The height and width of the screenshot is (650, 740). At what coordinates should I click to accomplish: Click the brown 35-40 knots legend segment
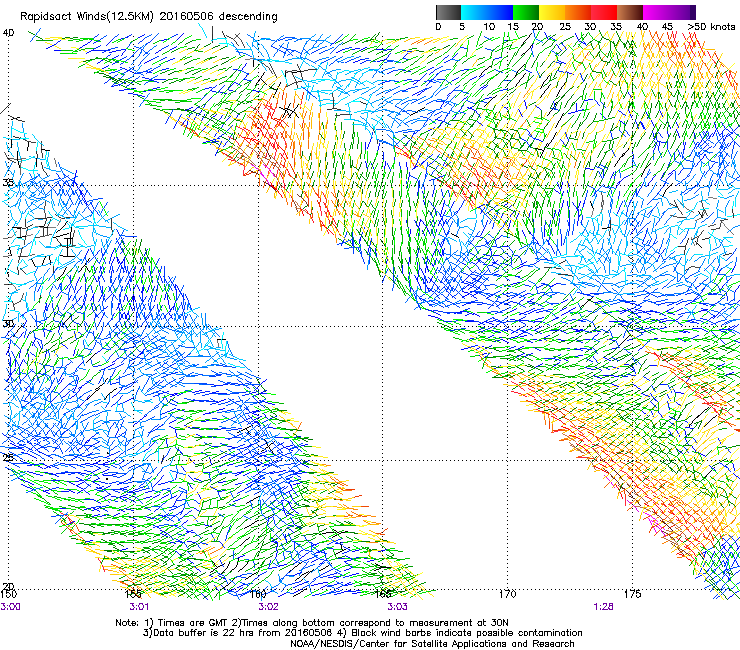630,12
